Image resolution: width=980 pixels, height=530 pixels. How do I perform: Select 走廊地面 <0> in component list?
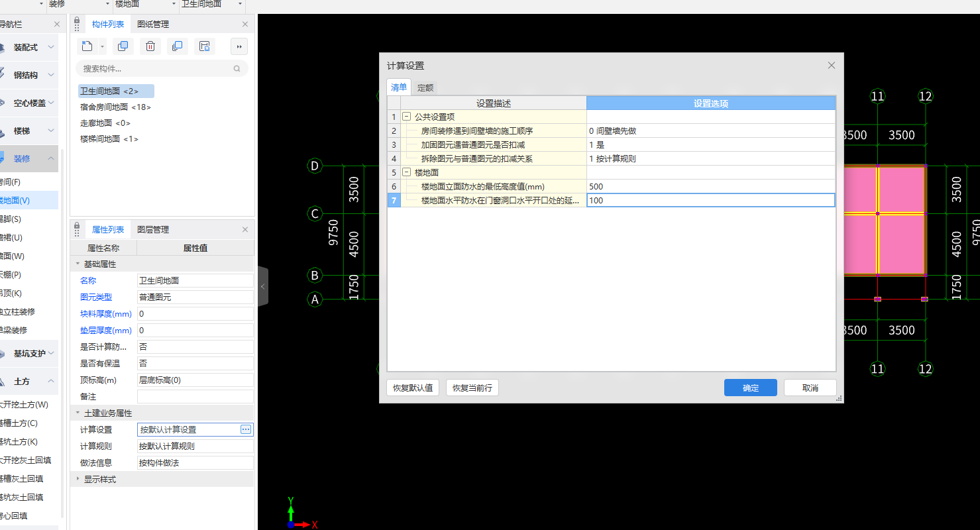105,123
